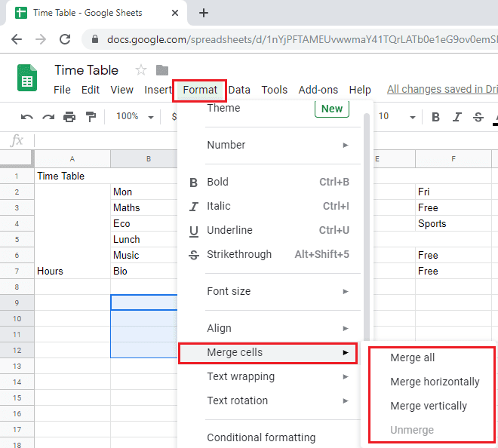The height and width of the screenshot is (448, 498).
Task: Click the Sports cell
Action: coord(453,223)
